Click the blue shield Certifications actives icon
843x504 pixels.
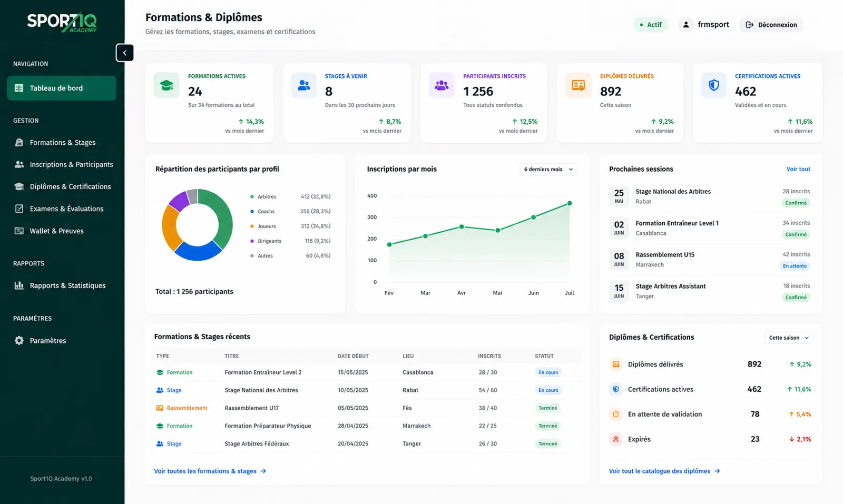[x=714, y=85]
